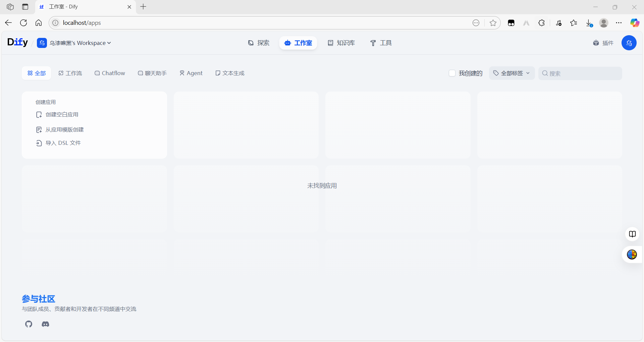Add page to favorites star icon
This screenshot has width=644, height=342.
coord(493,23)
